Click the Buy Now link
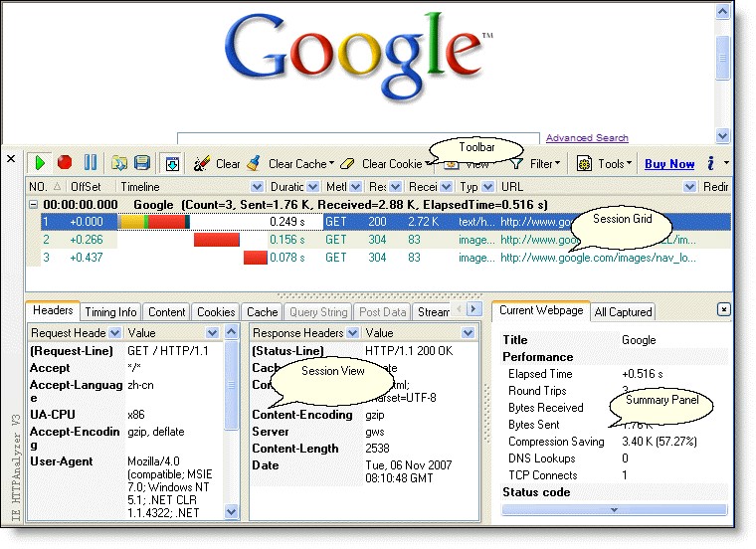Image resolution: width=756 pixels, height=549 pixels. (669, 164)
